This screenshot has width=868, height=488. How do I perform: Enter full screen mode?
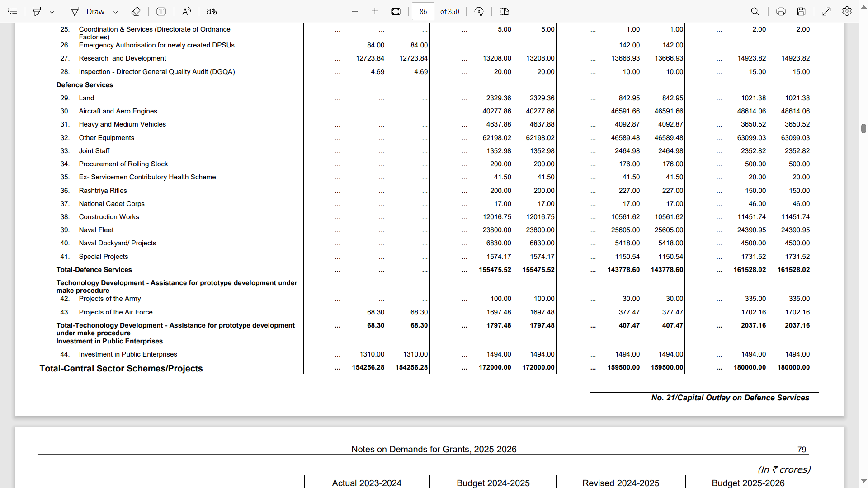click(826, 11)
